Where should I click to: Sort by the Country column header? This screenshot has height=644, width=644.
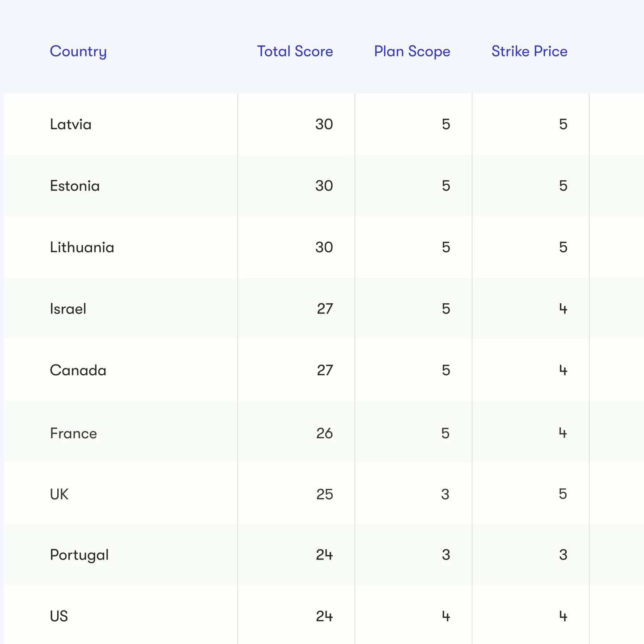tap(78, 52)
